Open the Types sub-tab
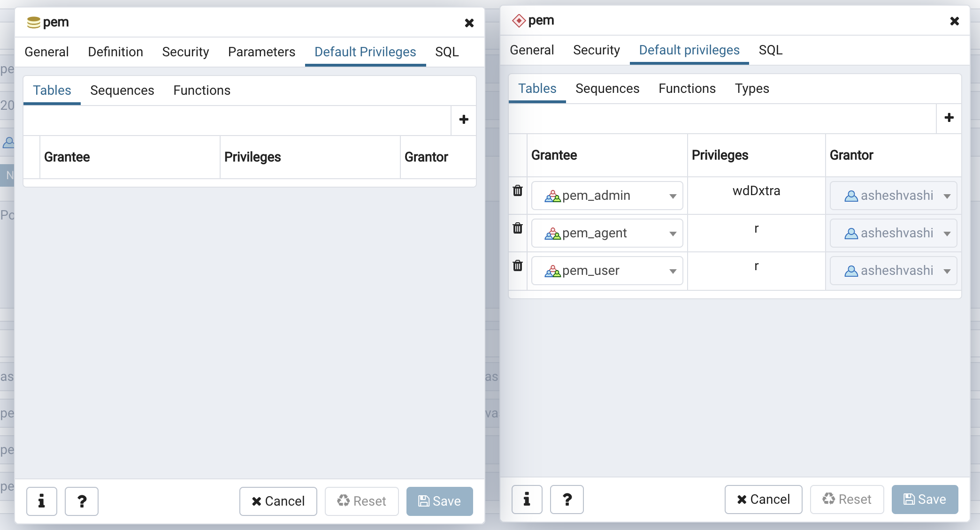The height and width of the screenshot is (530, 980). 752,89
